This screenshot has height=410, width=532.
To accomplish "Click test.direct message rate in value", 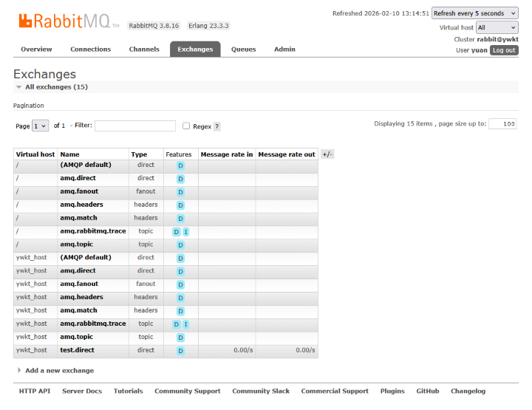I will 243,350.
